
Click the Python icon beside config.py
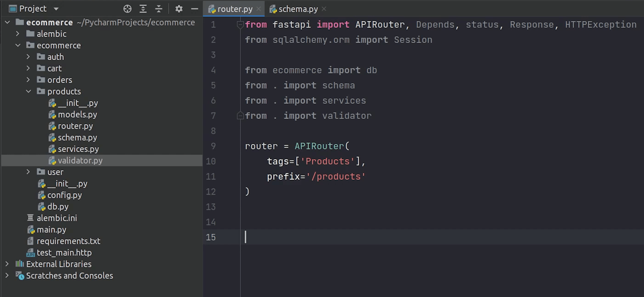[42, 195]
